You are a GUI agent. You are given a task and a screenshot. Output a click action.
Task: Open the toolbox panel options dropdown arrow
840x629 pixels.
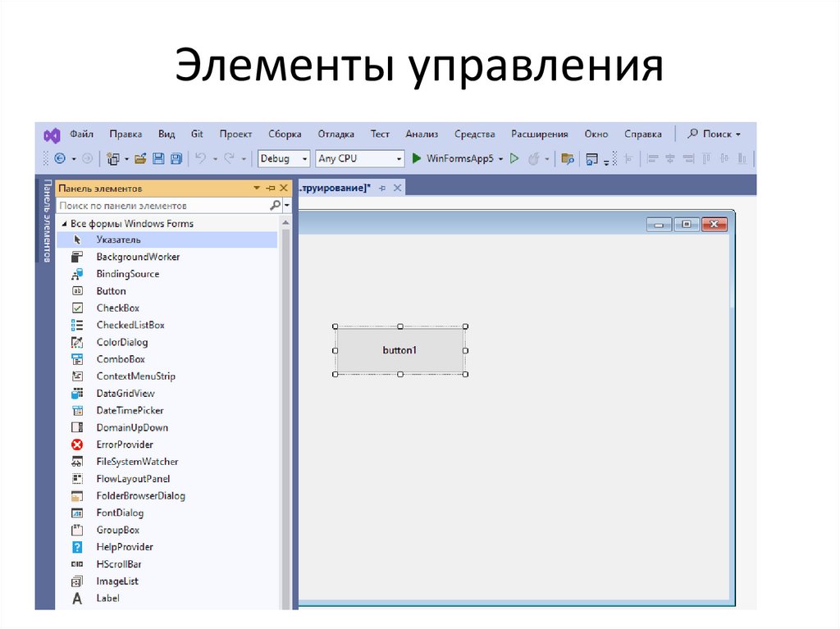(x=257, y=188)
